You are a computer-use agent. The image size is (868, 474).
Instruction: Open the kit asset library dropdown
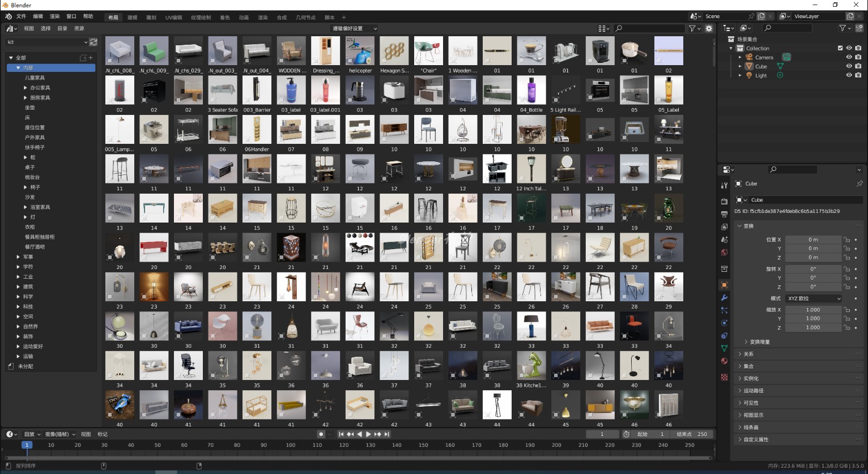click(x=47, y=42)
